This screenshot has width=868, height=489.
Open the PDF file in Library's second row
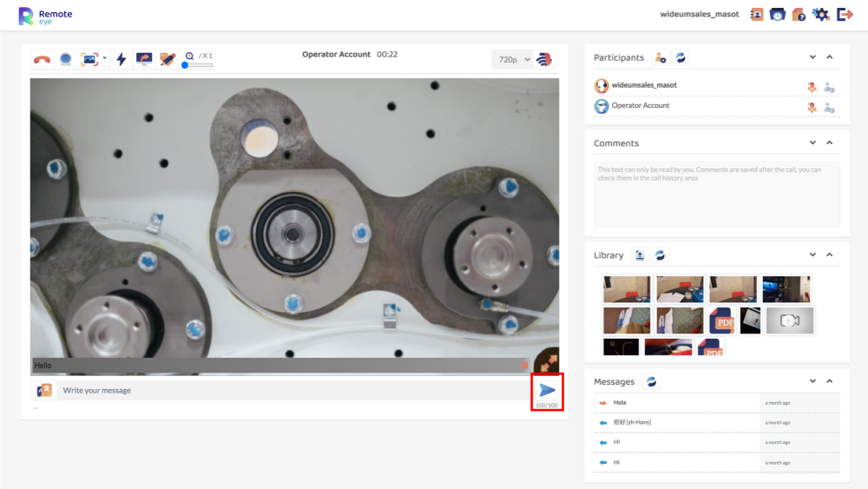[722, 320]
